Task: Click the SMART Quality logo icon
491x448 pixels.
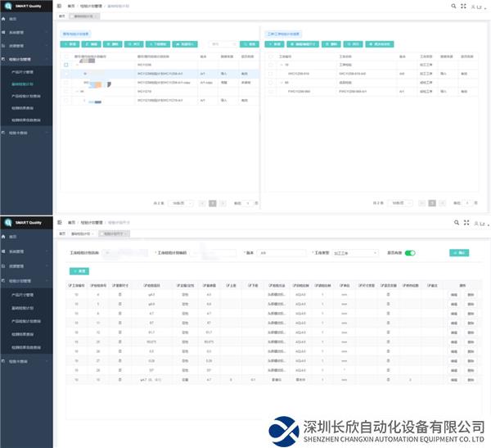Action: 6,6
